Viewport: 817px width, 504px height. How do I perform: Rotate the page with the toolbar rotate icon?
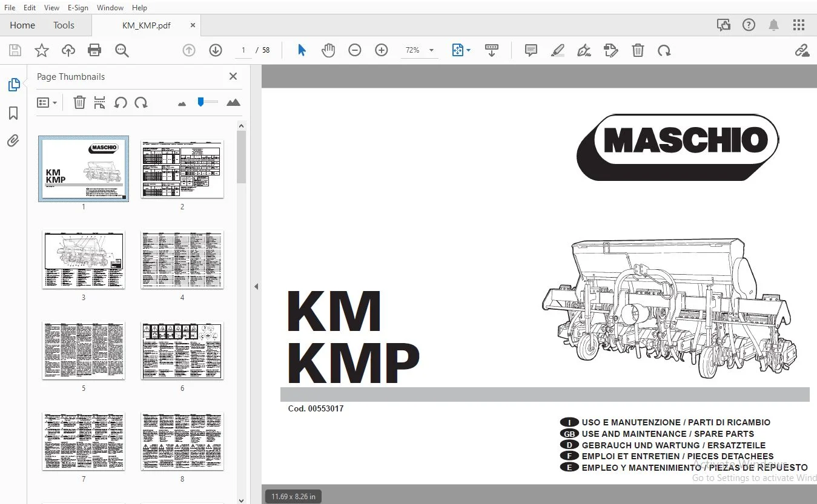pos(664,51)
